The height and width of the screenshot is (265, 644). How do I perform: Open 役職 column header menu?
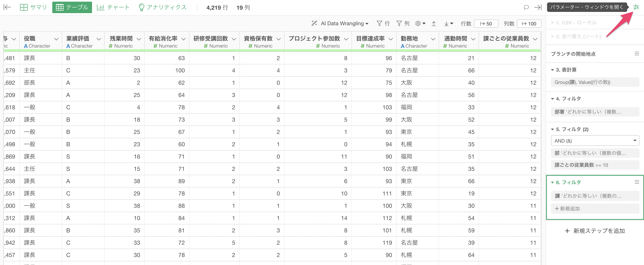(x=56, y=39)
